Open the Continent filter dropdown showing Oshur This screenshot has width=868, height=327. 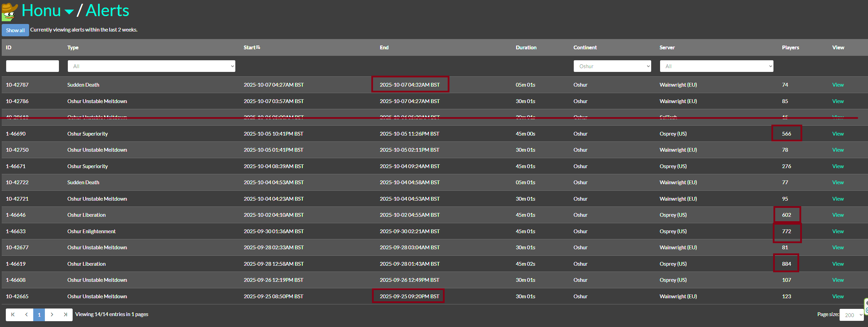(x=612, y=66)
